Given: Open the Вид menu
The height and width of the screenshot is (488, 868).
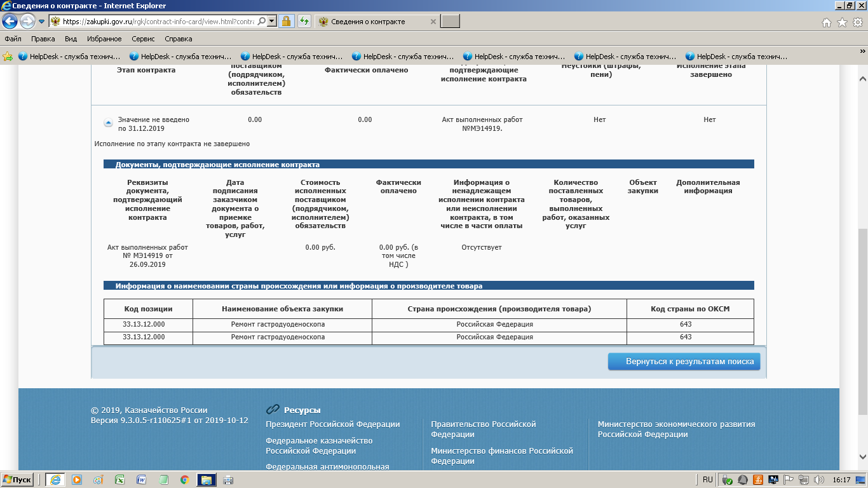Looking at the screenshot, I should pyautogui.click(x=71, y=39).
